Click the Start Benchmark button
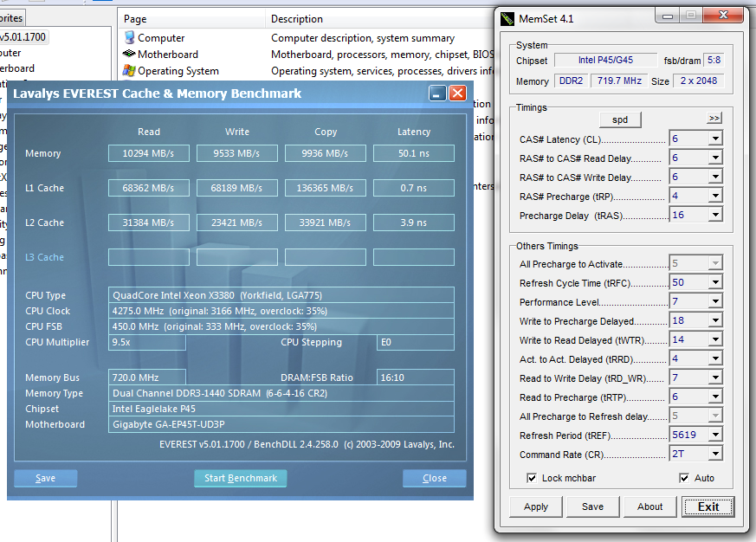Viewport: 756px width, 542px height. click(241, 478)
